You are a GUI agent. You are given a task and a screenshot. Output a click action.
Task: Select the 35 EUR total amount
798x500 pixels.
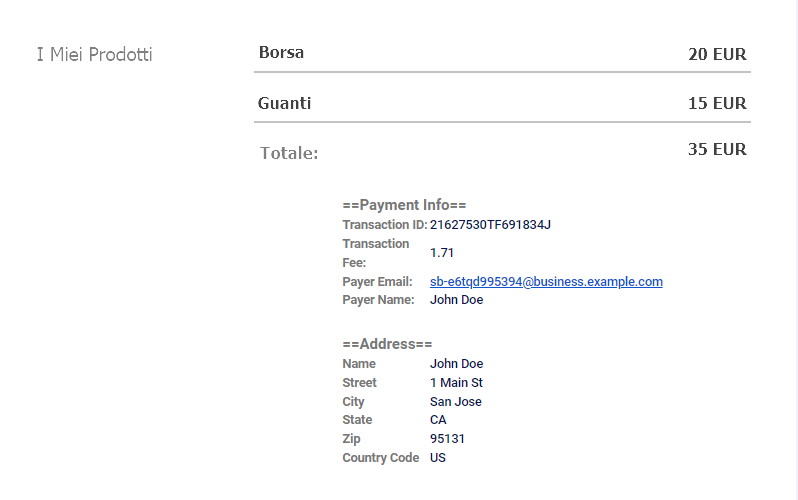pos(717,149)
